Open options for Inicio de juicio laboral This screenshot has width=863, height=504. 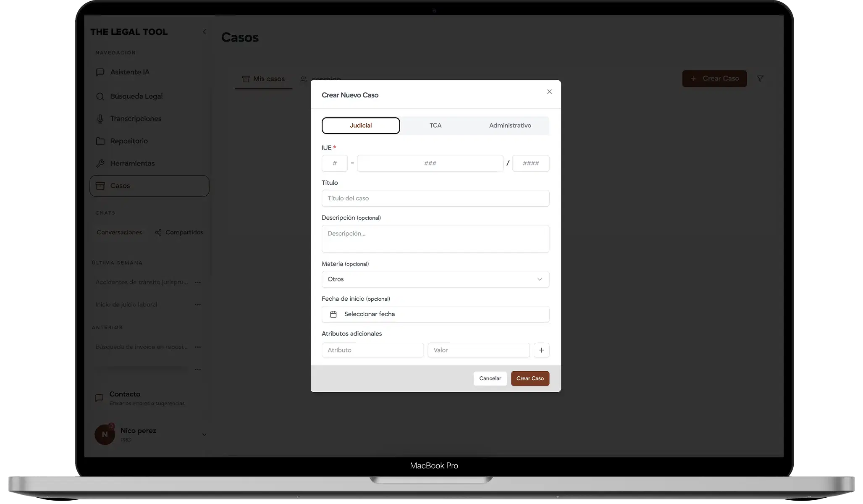tap(198, 304)
